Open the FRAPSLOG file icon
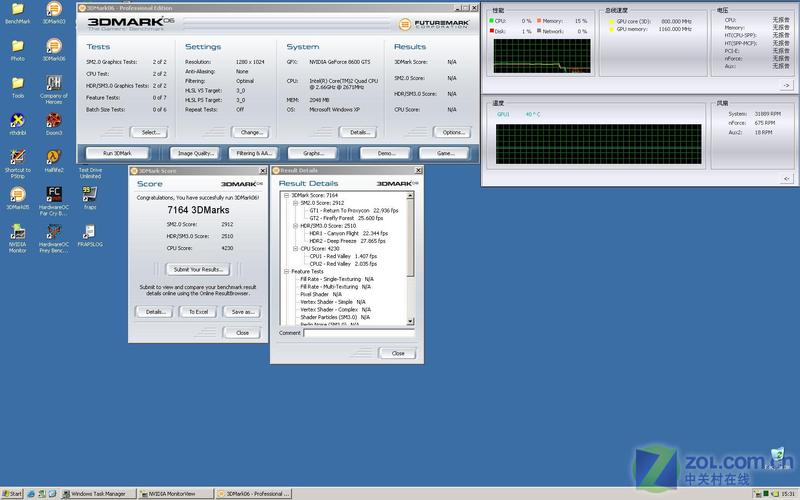Screen dimensions: 800x500 coord(90,235)
